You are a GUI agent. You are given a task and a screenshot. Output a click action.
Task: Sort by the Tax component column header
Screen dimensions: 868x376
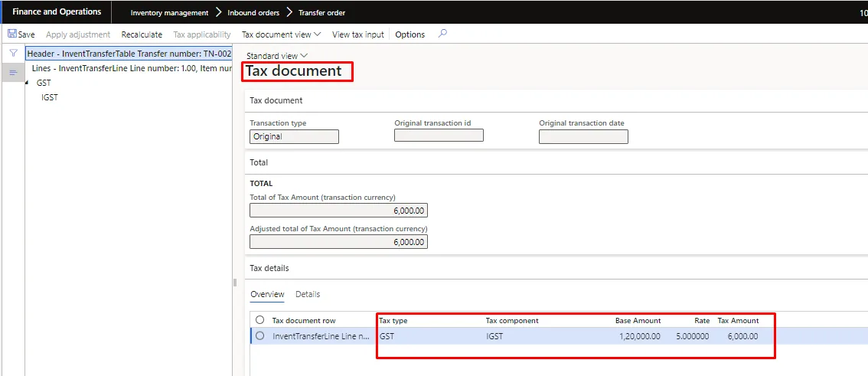pos(512,321)
